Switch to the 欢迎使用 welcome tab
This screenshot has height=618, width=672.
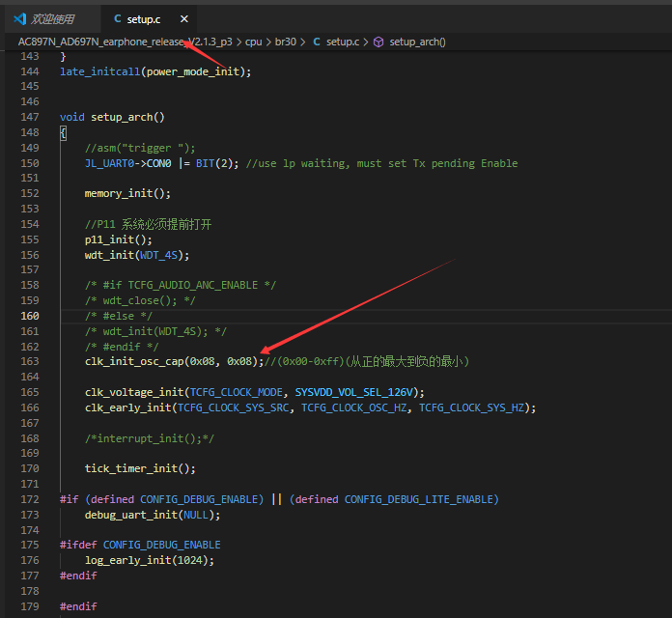click(52, 19)
